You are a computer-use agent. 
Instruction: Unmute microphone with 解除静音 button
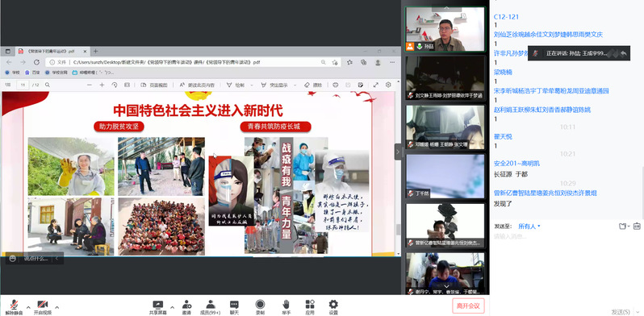pyautogui.click(x=15, y=307)
